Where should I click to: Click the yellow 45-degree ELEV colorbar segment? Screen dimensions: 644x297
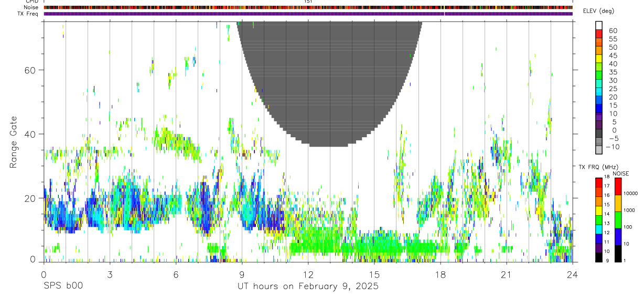point(599,59)
